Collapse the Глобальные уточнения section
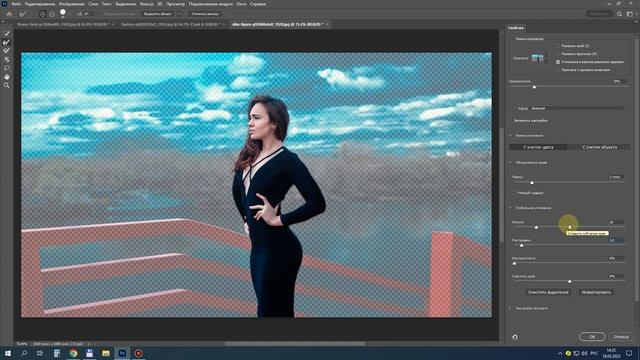Screen dimensions: 640x360 click(511, 208)
